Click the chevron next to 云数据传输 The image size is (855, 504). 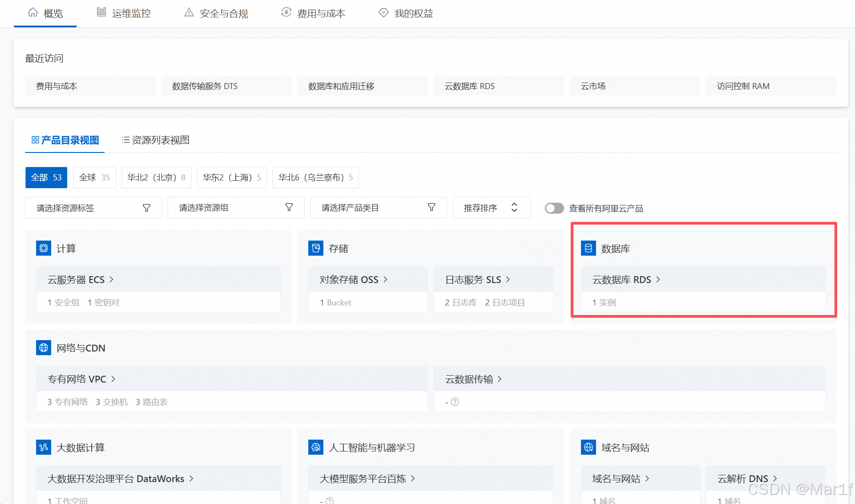coord(500,379)
